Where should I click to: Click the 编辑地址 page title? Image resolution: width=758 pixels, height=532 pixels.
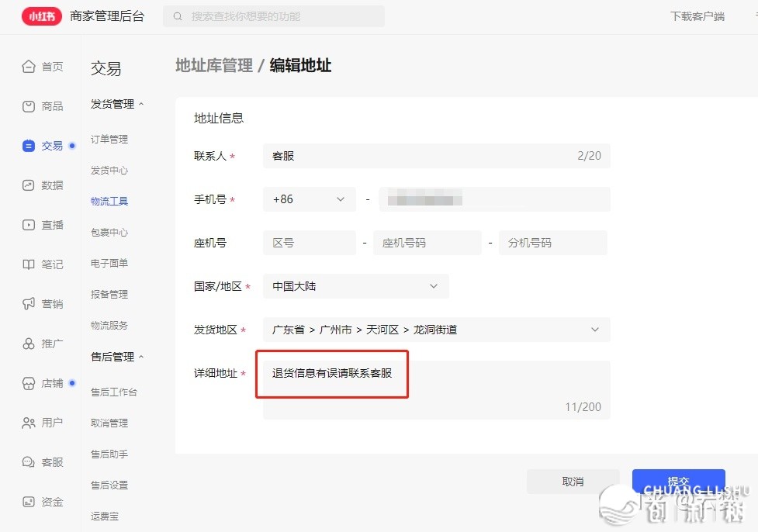point(300,65)
